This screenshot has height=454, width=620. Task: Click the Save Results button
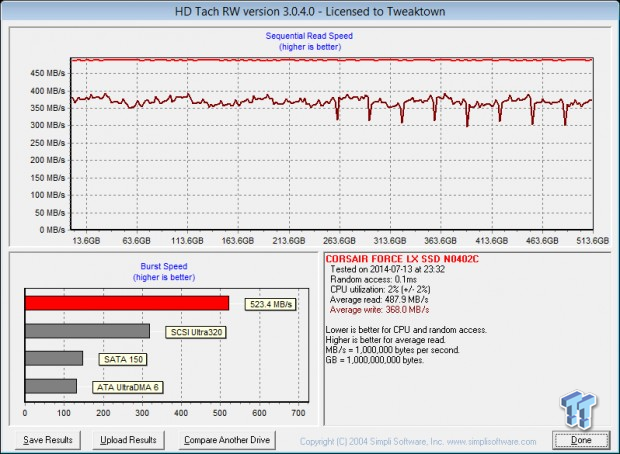coord(48,440)
